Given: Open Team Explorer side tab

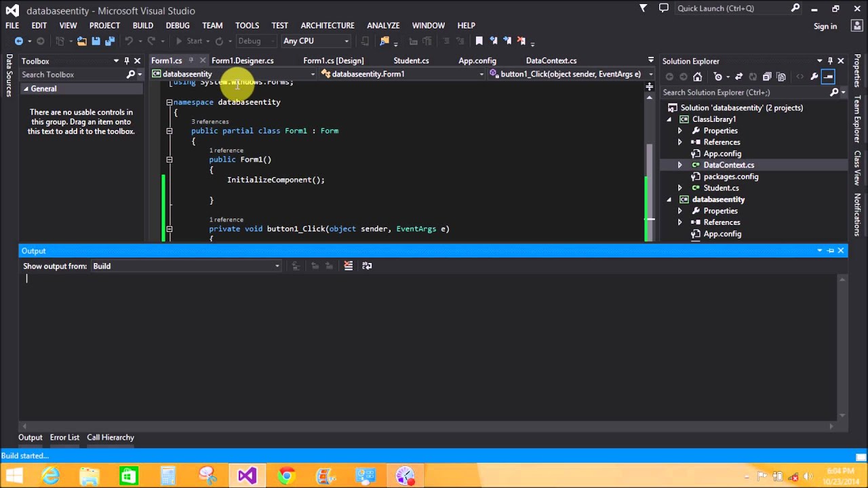Looking at the screenshot, I should tap(858, 119).
